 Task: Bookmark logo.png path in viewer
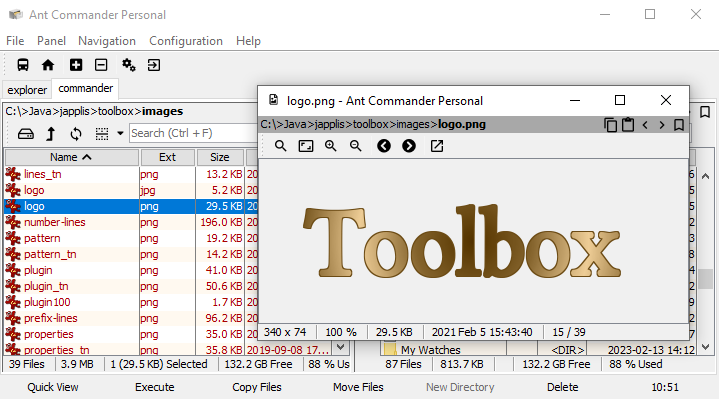679,125
